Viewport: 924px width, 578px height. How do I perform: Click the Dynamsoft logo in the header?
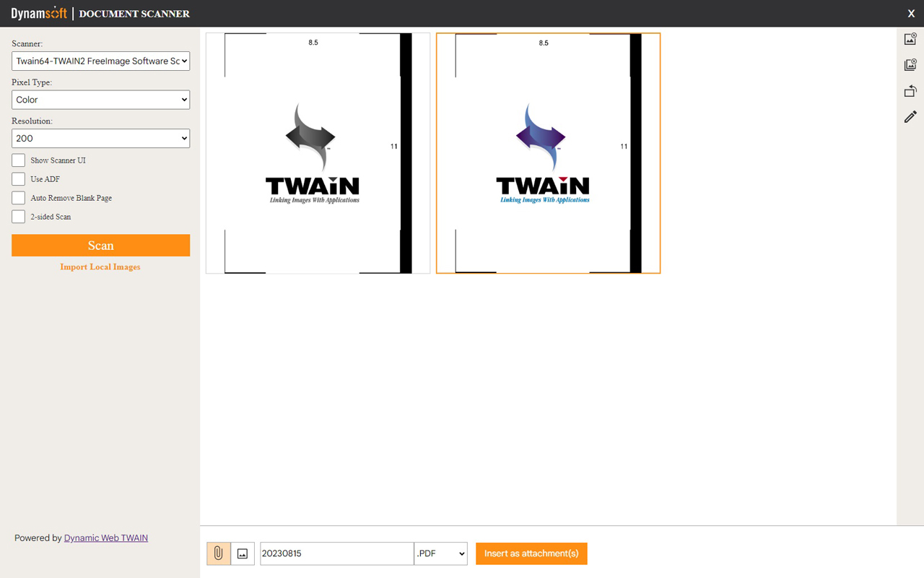pos(39,13)
